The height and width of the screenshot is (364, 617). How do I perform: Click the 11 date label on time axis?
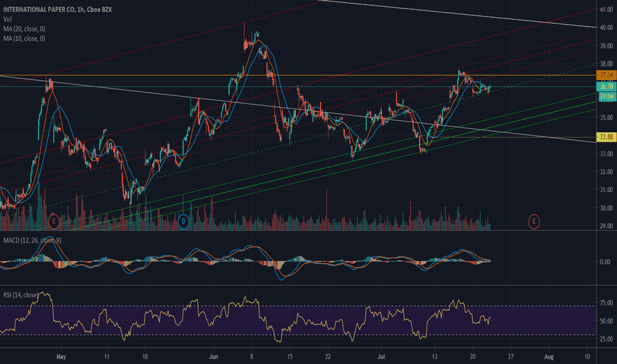pos(107,357)
